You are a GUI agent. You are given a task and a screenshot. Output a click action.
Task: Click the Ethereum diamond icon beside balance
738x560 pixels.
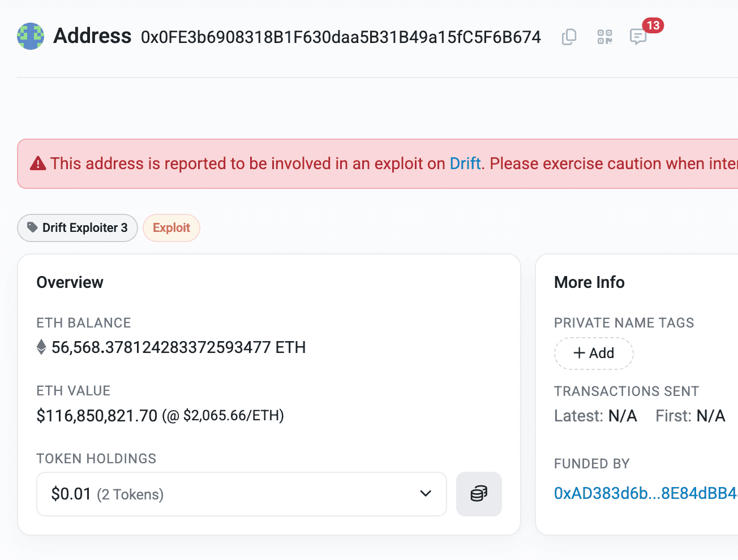point(41,347)
